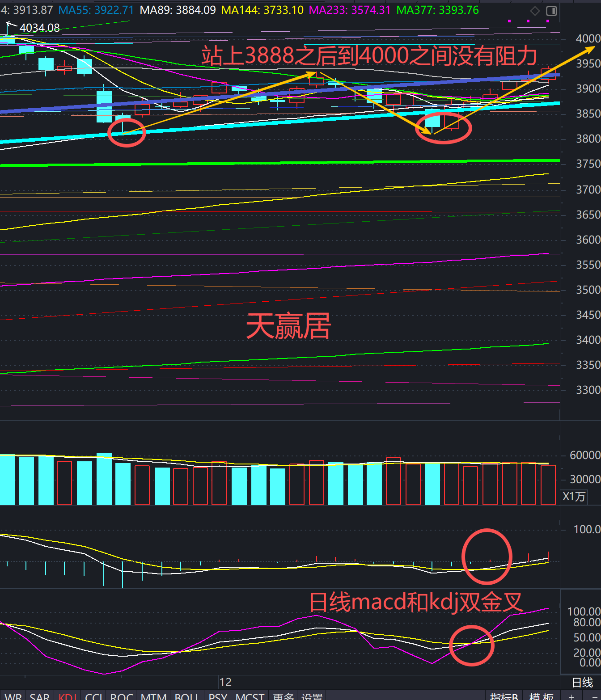Screen dimensions: 601x700
Task: Switch to the CCI indicator
Action: 94,696
